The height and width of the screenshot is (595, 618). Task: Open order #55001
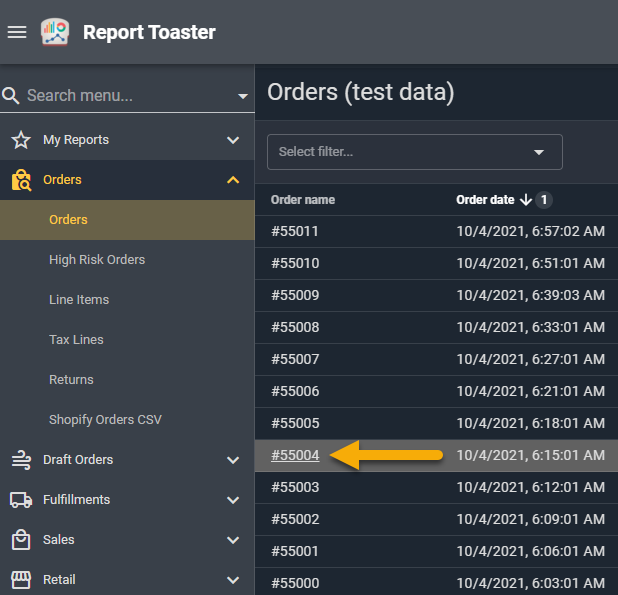coord(295,551)
